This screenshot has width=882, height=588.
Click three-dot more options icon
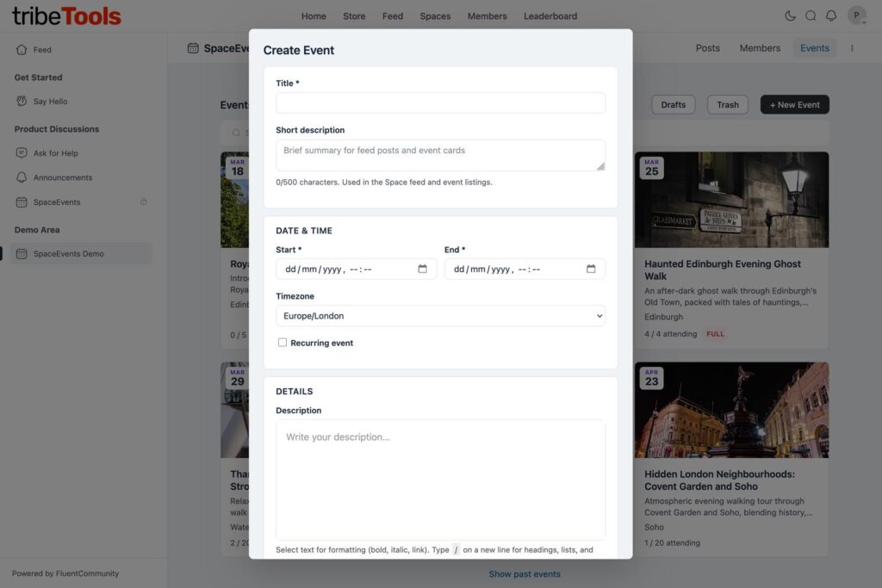click(x=852, y=48)
